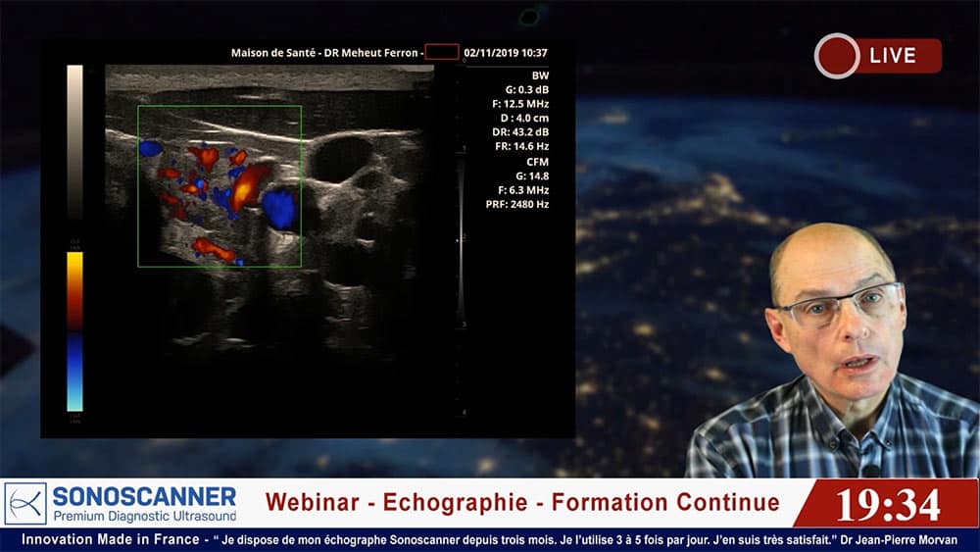Click the "F: 6.3 MHz" CFM frequency value
This screenshot has width=980, height=552.
point(523,190)
